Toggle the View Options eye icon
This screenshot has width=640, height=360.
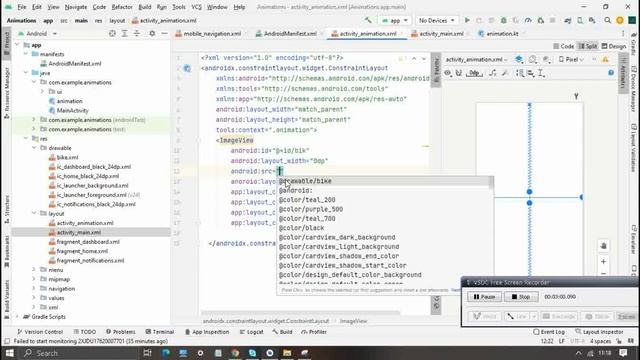click(x=448, y=73)
